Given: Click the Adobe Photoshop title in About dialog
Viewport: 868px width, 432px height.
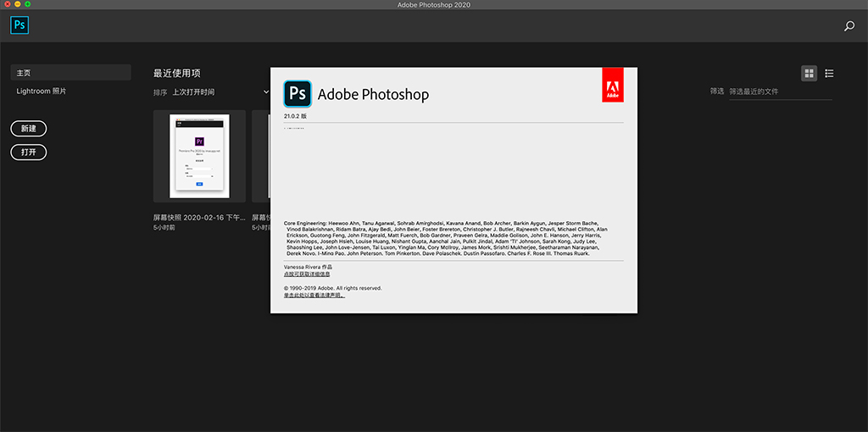Looking at the screenshot, I should [x=373, y=95].
